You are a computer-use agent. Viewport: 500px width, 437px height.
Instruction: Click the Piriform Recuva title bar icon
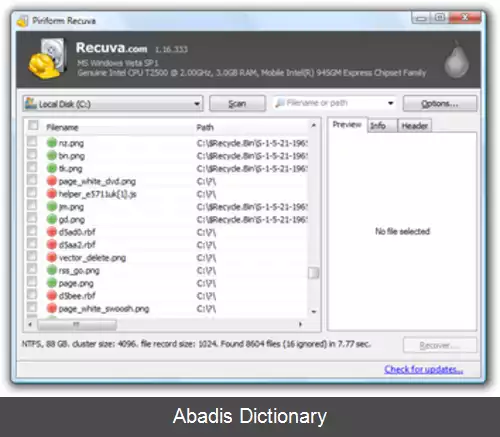tap(22, 21)
